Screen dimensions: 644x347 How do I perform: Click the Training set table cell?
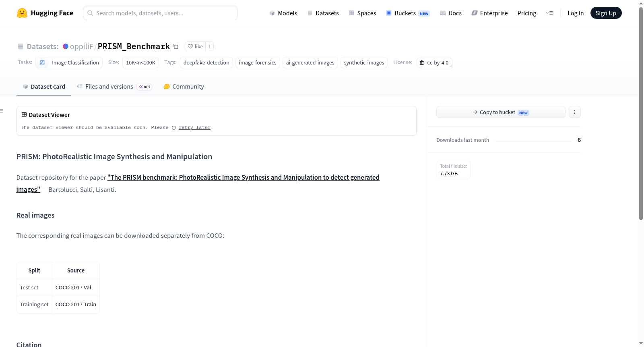[34, 305]
